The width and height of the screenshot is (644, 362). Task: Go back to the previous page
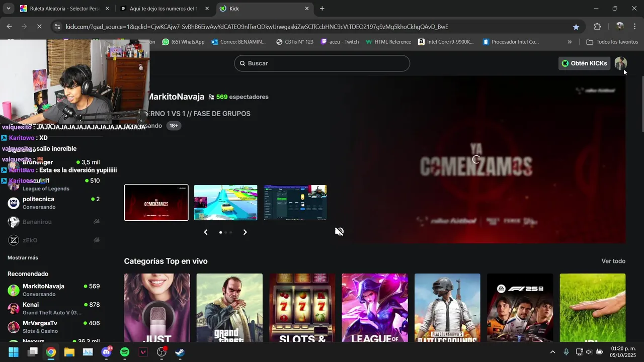(10, 27)
